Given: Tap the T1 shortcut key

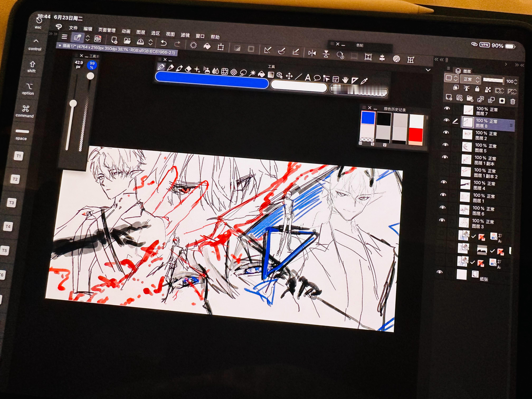Looking at the screenshot, I should 19,156.
